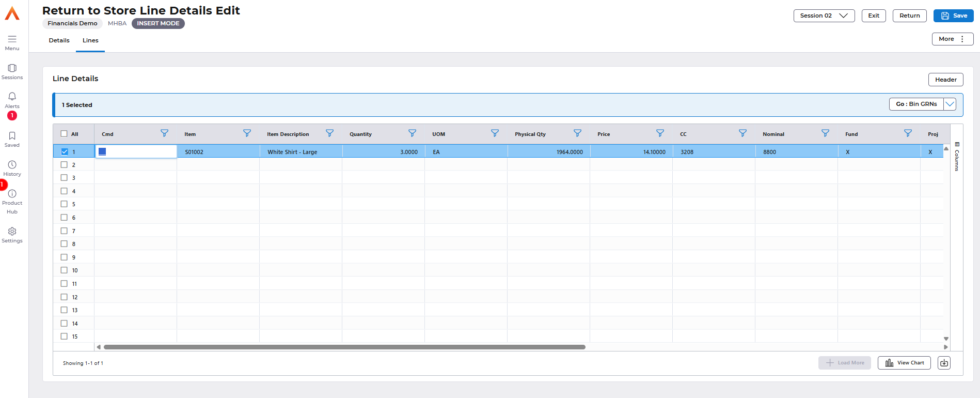Tick the row 10 checkbox

coord(64,270)
